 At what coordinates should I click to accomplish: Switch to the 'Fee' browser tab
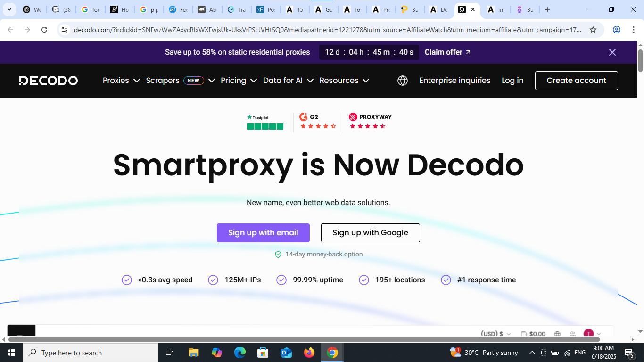[x=178, y=9]
